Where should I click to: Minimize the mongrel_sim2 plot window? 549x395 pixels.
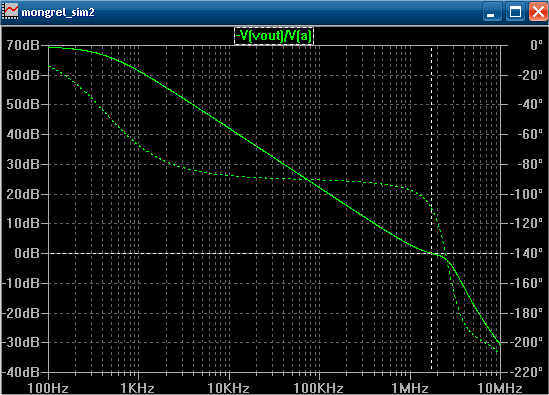click(492, 12)
